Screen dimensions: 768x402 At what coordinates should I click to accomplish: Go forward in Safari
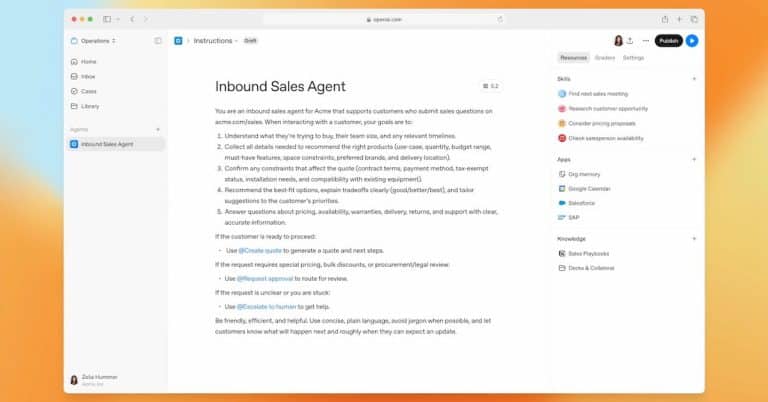coord(145,19)
